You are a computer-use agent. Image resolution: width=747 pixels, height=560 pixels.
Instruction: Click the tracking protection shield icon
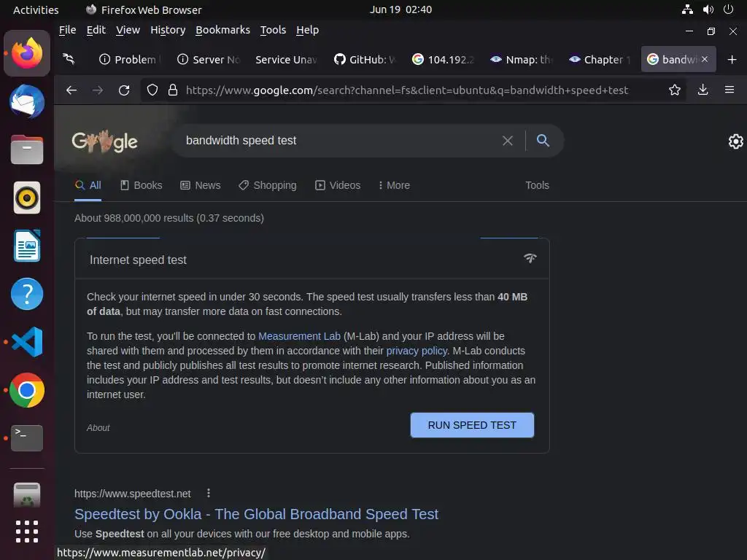point(152,90)
